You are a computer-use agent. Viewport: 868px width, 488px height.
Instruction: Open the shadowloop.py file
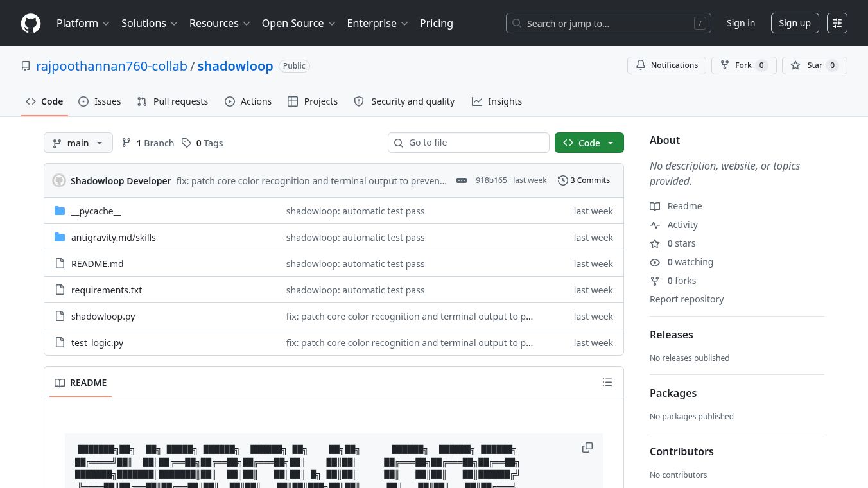tap(103, 317)
